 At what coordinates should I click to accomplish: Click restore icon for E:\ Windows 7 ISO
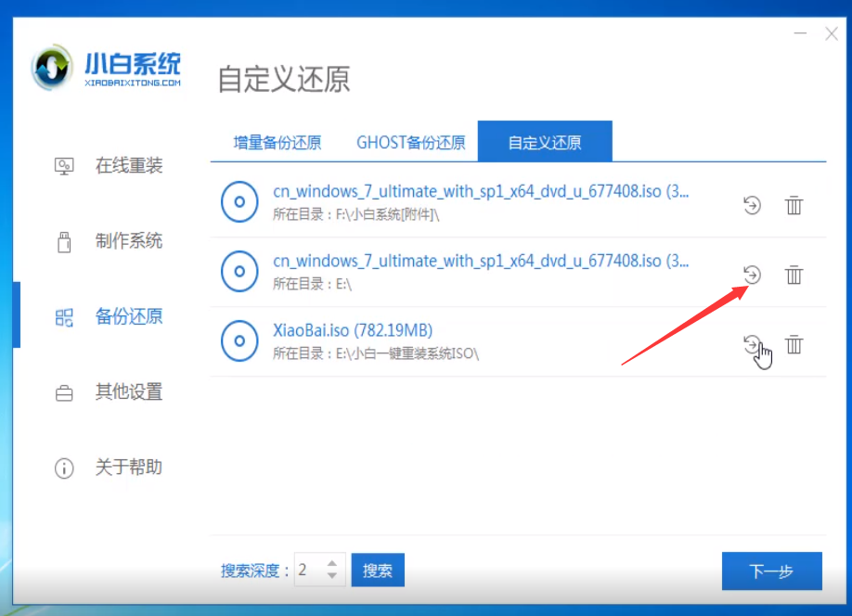(752, 275)
